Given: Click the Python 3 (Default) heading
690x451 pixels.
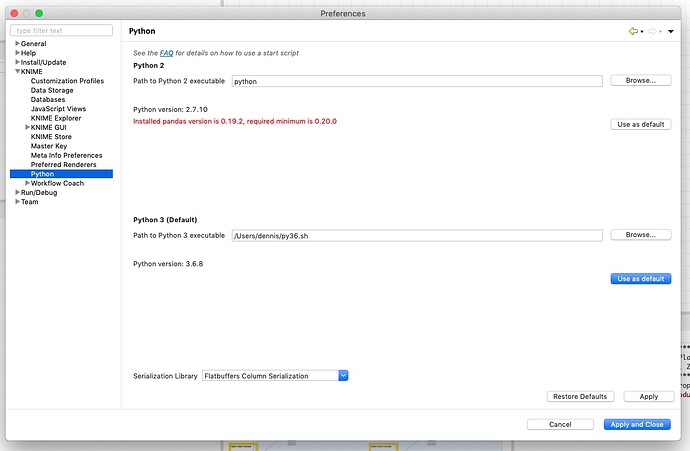Looking at the screenshot, I should click(x=165, y=220).
